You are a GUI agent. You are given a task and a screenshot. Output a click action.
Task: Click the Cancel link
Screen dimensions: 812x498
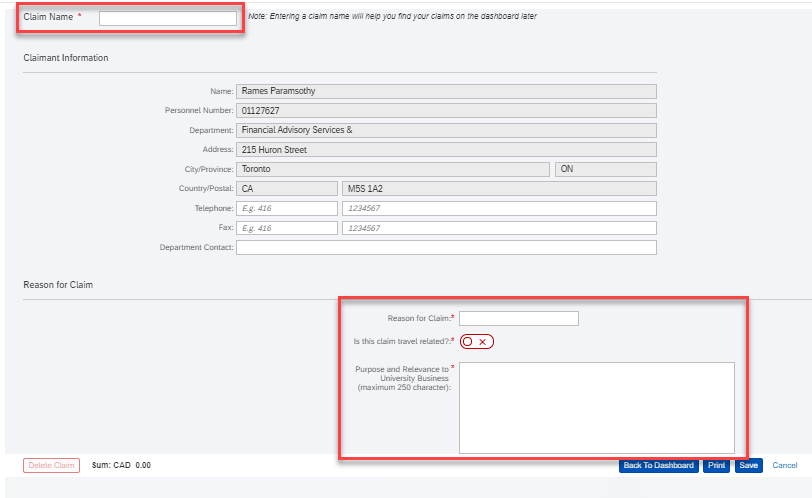[x=785, y=465]
